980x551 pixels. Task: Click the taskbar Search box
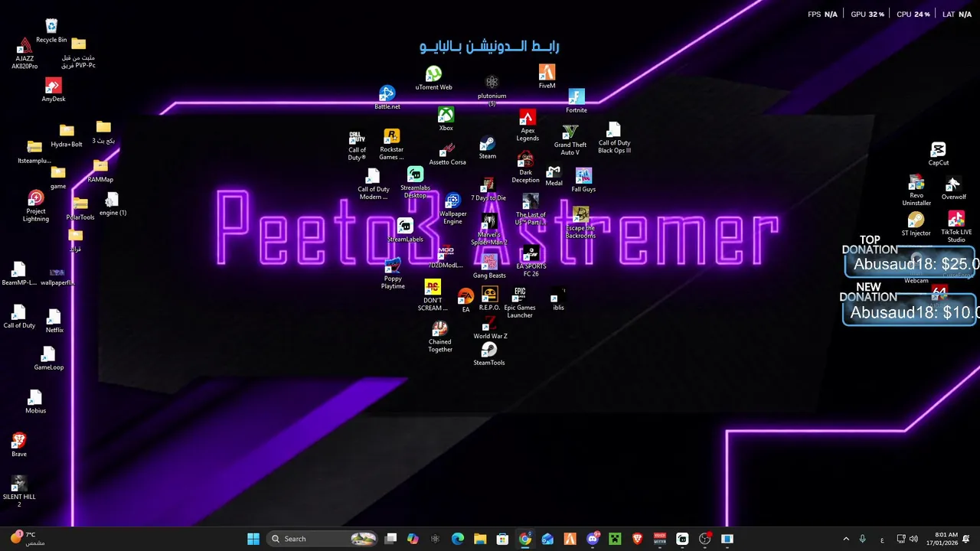323,539
